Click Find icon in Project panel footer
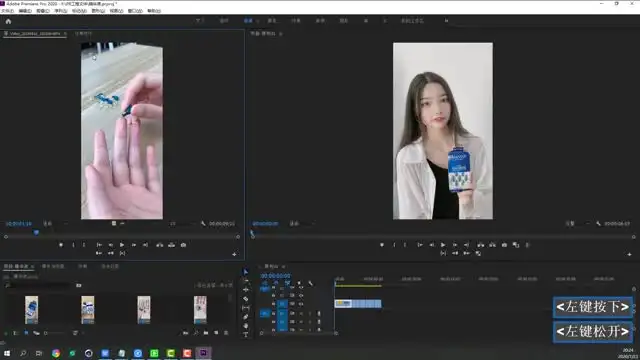This screenshot has height=360, width=640. point(196,333)
